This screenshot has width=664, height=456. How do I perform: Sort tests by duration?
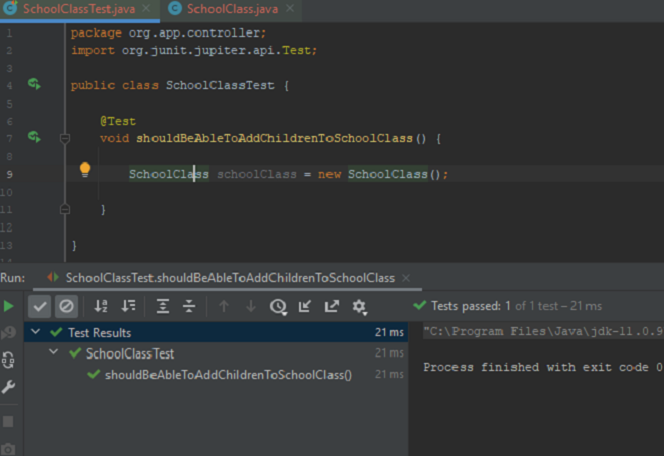[x=128, y=306]
